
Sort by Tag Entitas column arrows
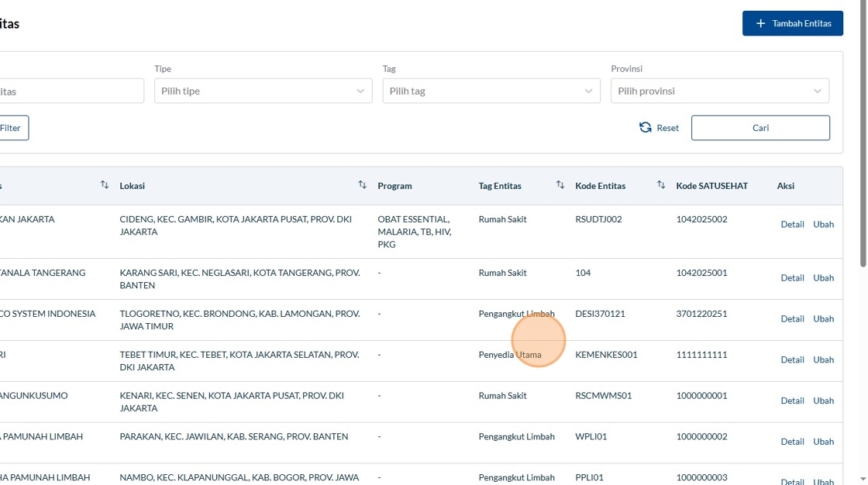(560, 185)
